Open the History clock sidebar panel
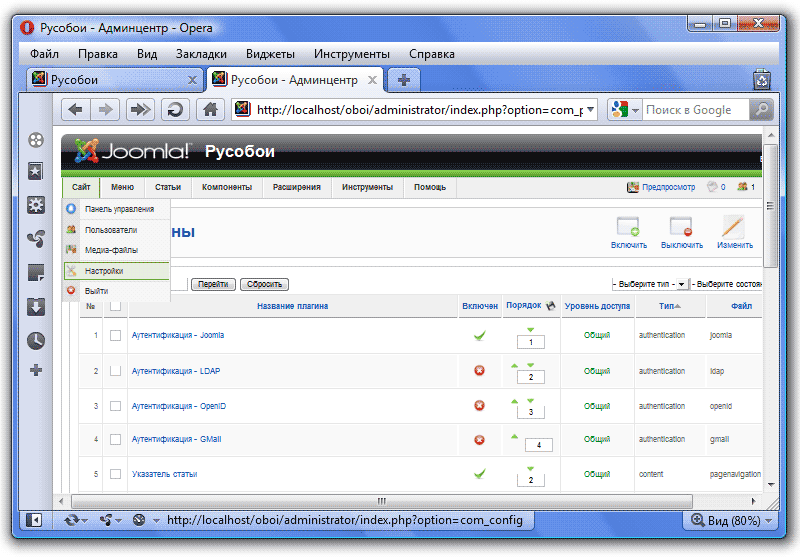This screenshot has height=560, width=800. [36, 340]
